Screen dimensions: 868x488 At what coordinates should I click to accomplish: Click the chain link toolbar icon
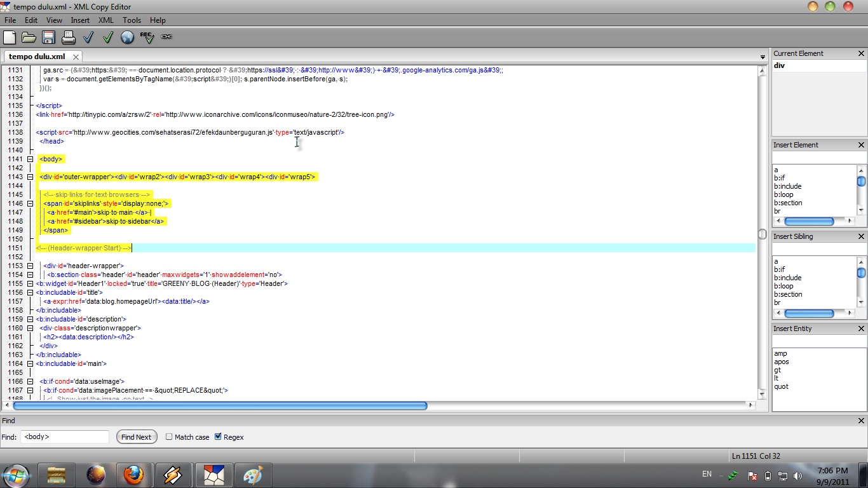point(166,37)
